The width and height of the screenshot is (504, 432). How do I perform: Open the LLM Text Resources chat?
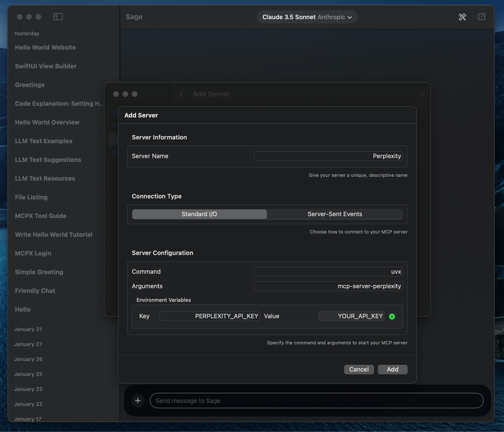[x=45, y=178]
